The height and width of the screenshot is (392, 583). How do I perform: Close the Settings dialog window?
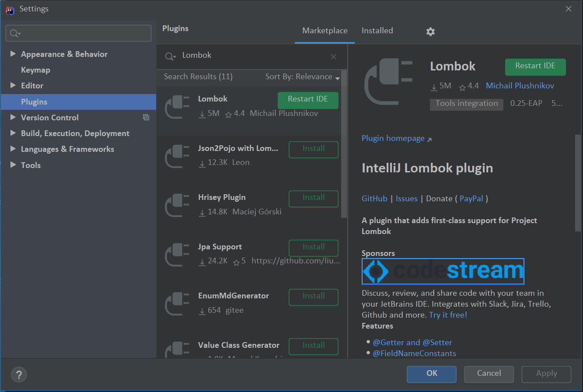click(569, 9)
